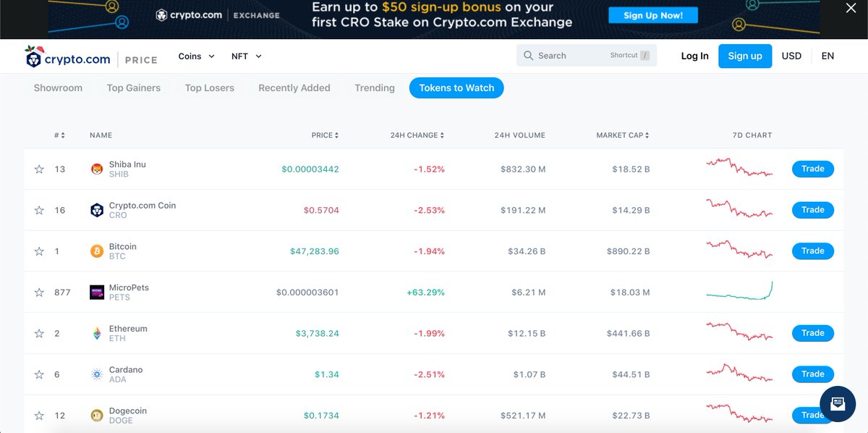Viewport: 868px width, 433px height.
Task: Open the NFT dropdown menu
Action: click(247, 56)
